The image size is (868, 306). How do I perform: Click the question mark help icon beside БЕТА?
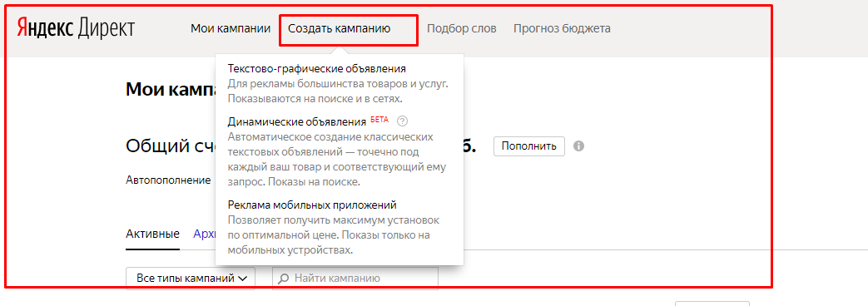click(403, 121)
